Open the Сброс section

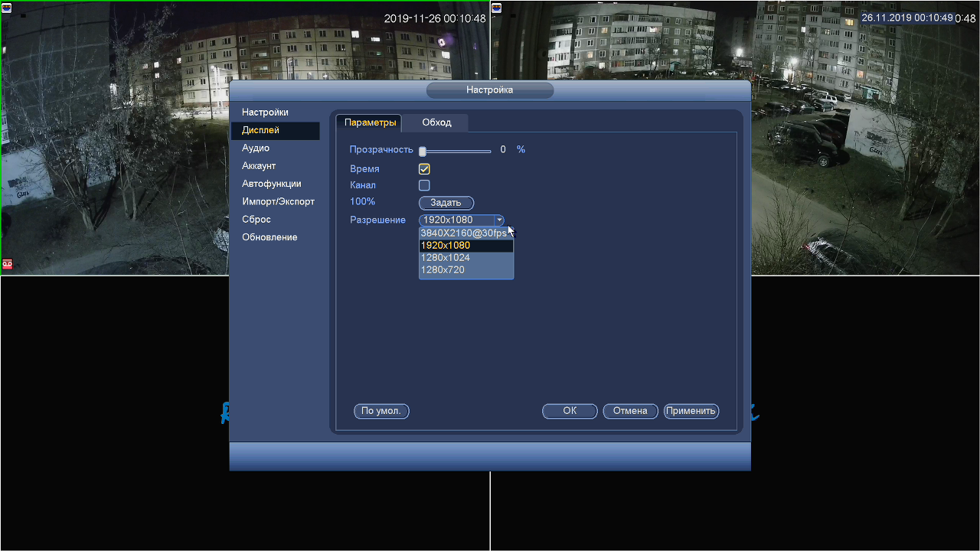pos(256,220)
